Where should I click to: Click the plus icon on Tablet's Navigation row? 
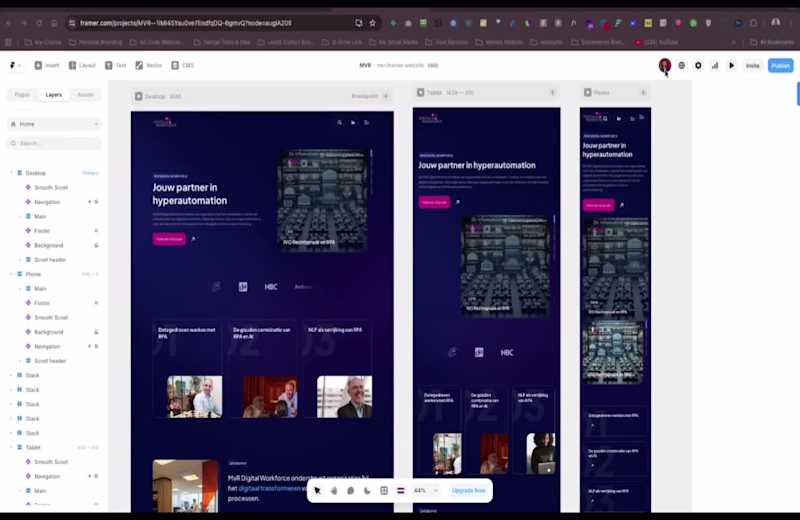pos(89,476)
